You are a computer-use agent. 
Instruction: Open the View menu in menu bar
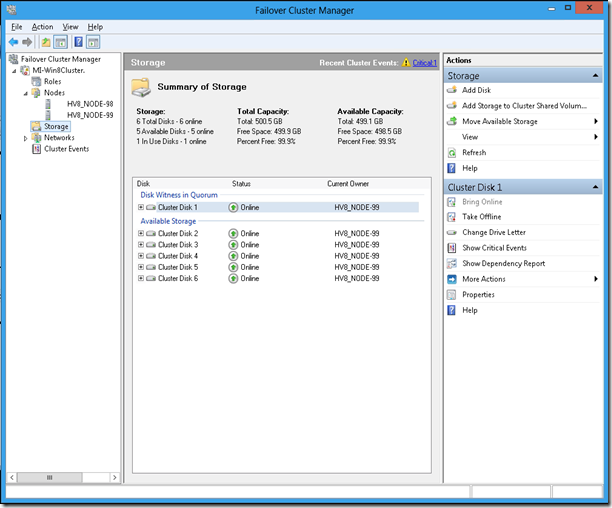70,27
